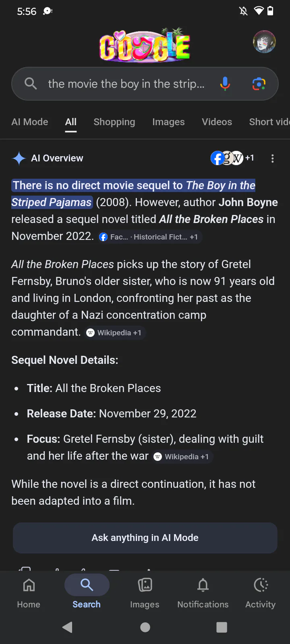Switch to the Shopping tab

point(114,122)
